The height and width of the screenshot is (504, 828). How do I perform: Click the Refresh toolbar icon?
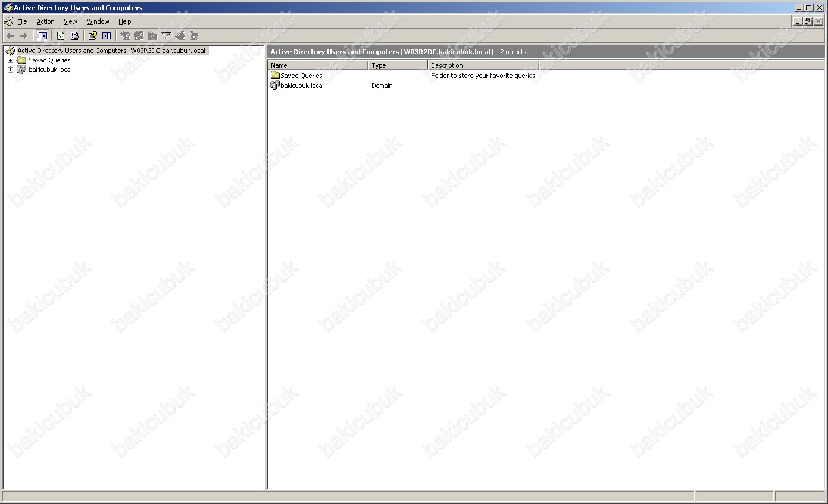click(x=60, y=36)
